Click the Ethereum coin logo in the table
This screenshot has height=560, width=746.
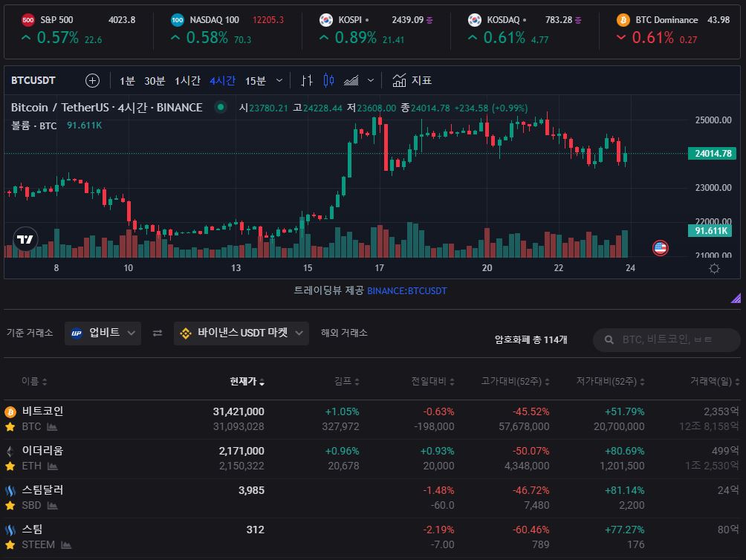click(10, 451)
